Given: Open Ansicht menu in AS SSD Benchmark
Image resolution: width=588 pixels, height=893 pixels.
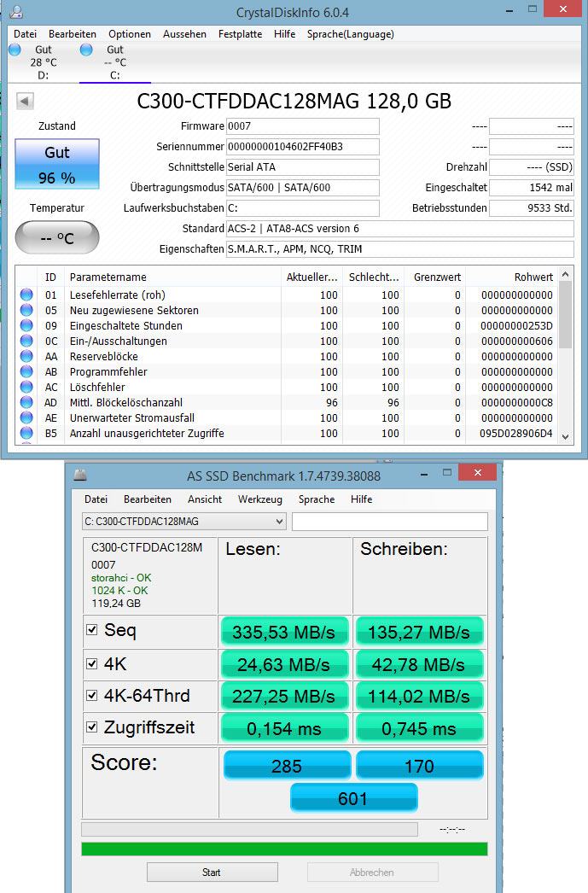Looking at the screenshot, I should pyautogui.click(x=205, y=499).
